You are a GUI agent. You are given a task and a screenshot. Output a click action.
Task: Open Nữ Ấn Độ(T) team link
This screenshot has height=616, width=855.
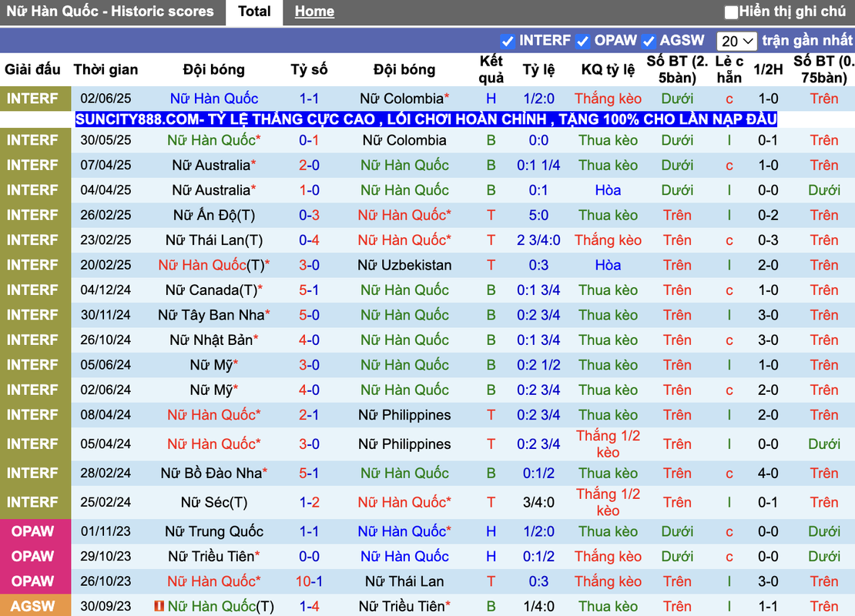pos(214,216)
